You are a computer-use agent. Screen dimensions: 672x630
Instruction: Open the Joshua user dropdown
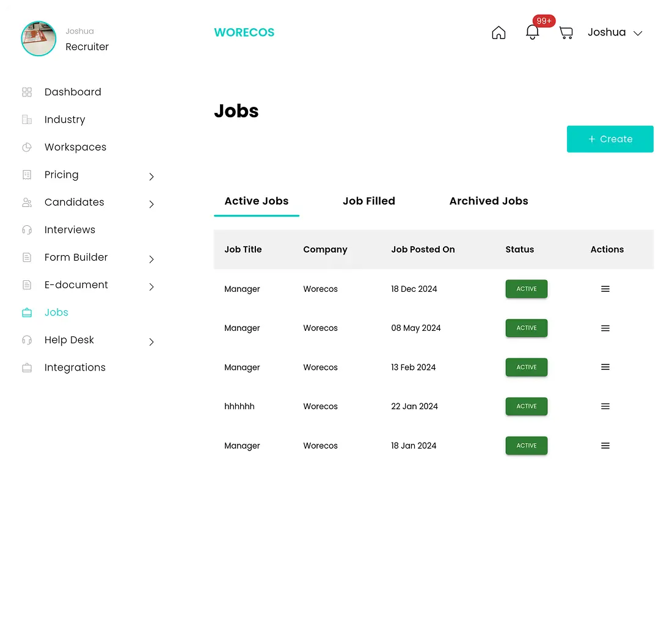coord(615,33)
